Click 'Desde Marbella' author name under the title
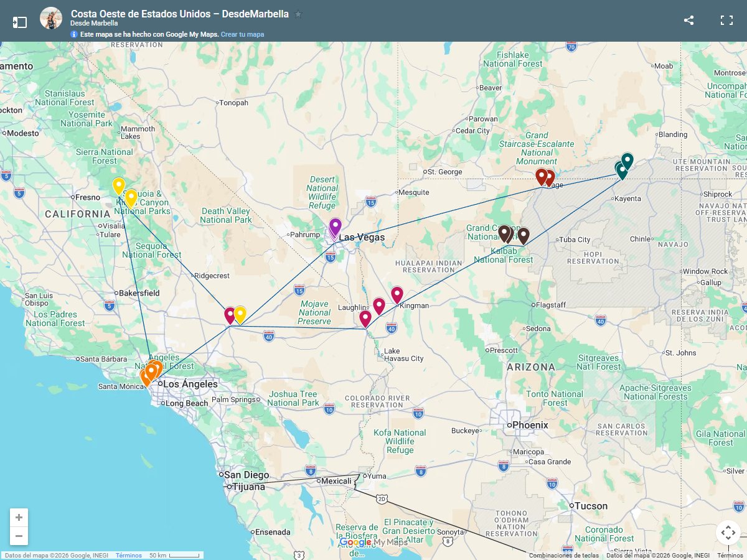The image size is (747, 560). (94, 23)
